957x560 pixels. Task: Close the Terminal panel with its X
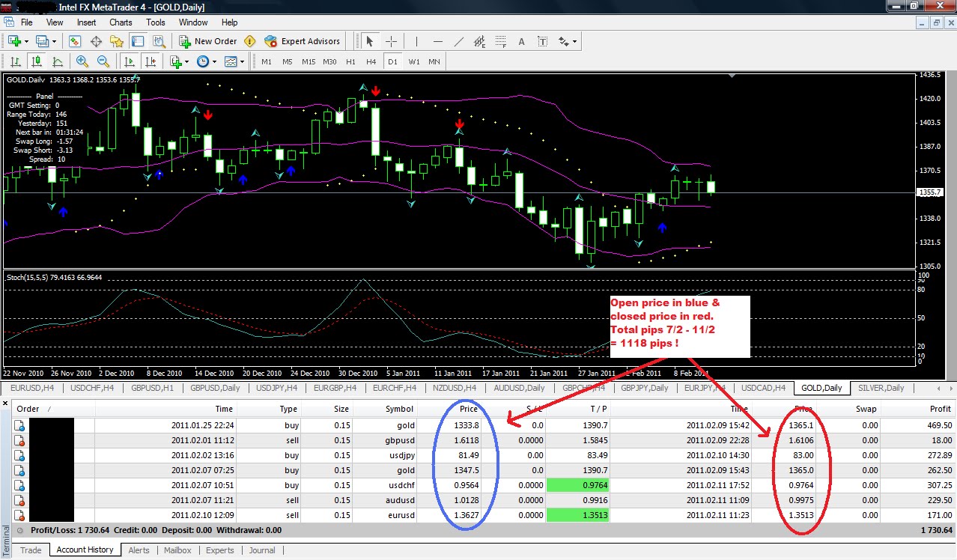coord(6,404)
